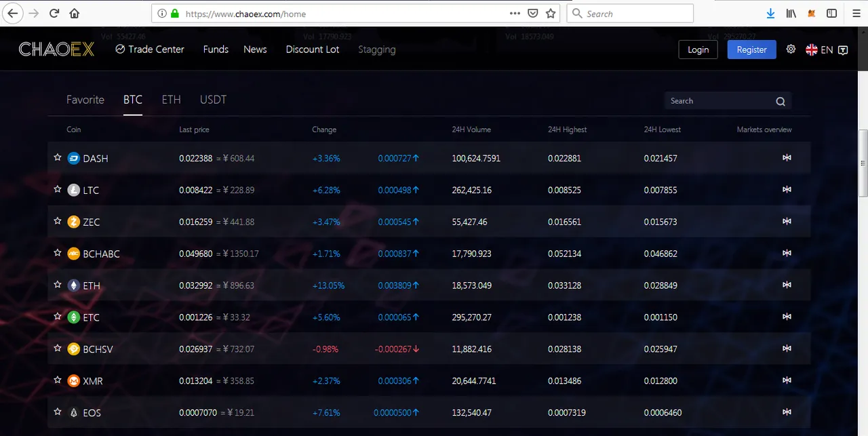Viewport: 868px width, 436px height.
Task: Select the BTC market tab
Action: (133, 100)
